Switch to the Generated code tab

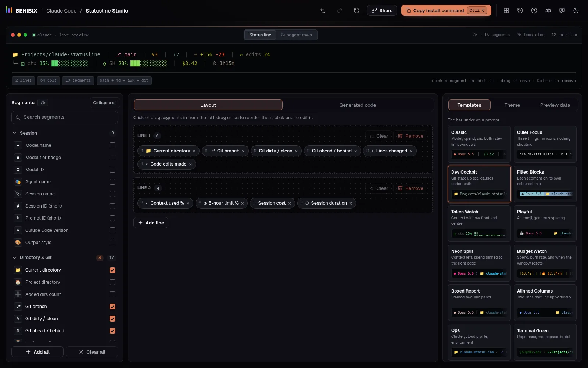[x=358, y=105]
